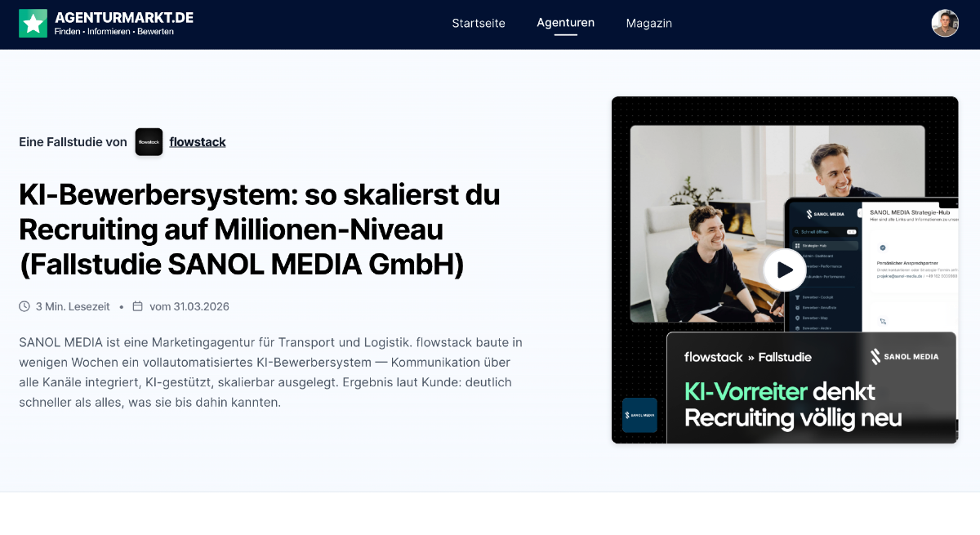Open the AGENTURMARKT.DE home wordmark
This screenshot has height=535, width=980.
tap(124, 17)
